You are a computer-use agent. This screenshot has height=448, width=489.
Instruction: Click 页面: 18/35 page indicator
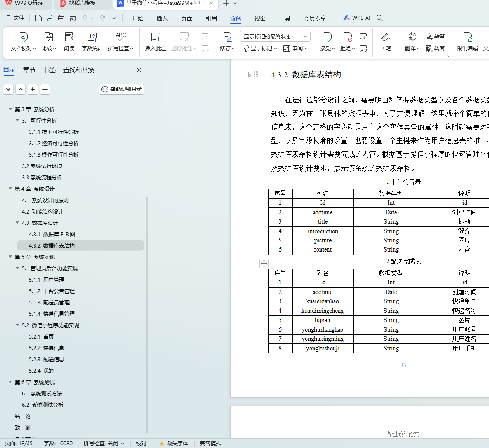[19, 444]
